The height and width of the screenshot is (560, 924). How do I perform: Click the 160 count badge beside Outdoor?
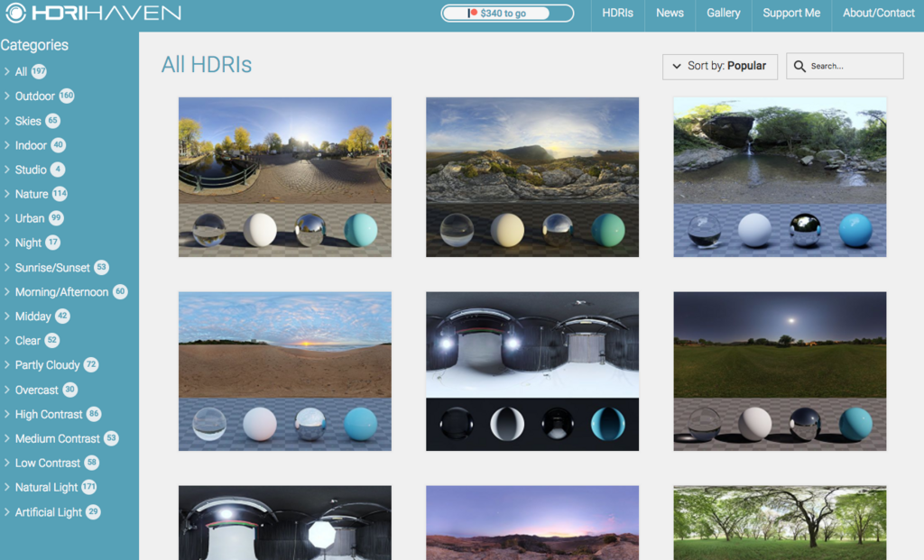(x=67, y=96)
